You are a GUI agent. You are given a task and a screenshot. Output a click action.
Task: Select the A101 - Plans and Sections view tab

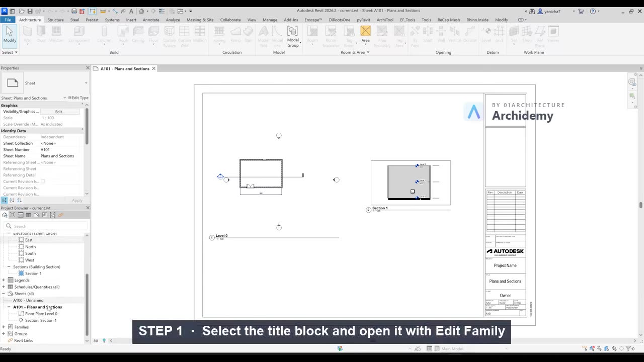tap(125, 69)
